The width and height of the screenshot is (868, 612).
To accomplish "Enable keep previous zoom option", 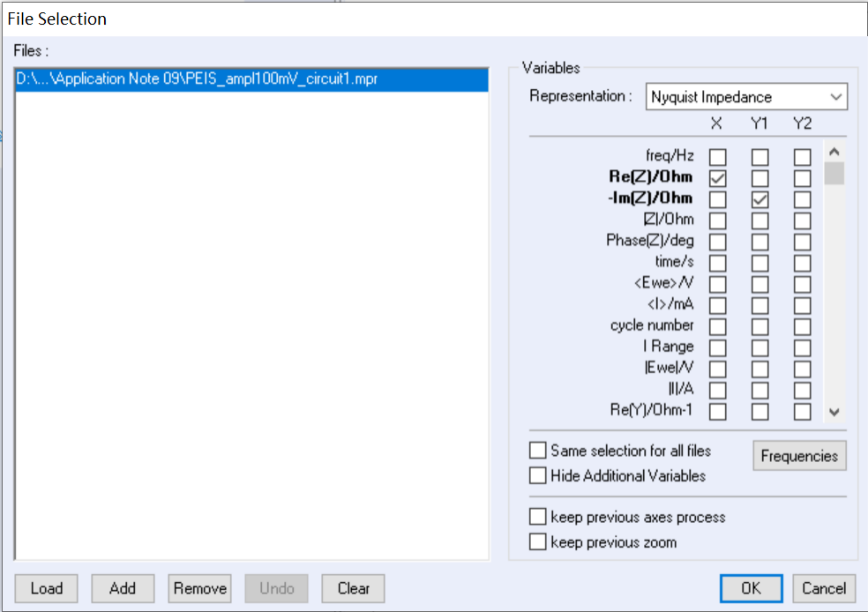I will (538, 542).
